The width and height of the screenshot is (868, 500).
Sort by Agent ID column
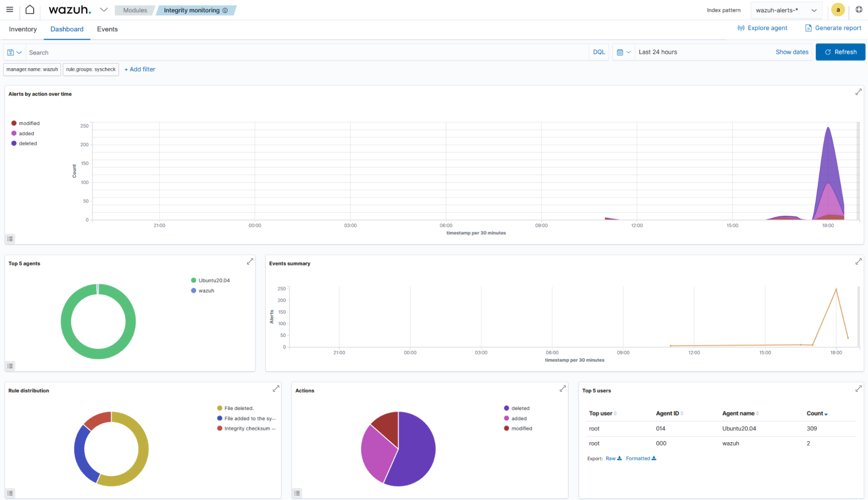pos(670,414)
